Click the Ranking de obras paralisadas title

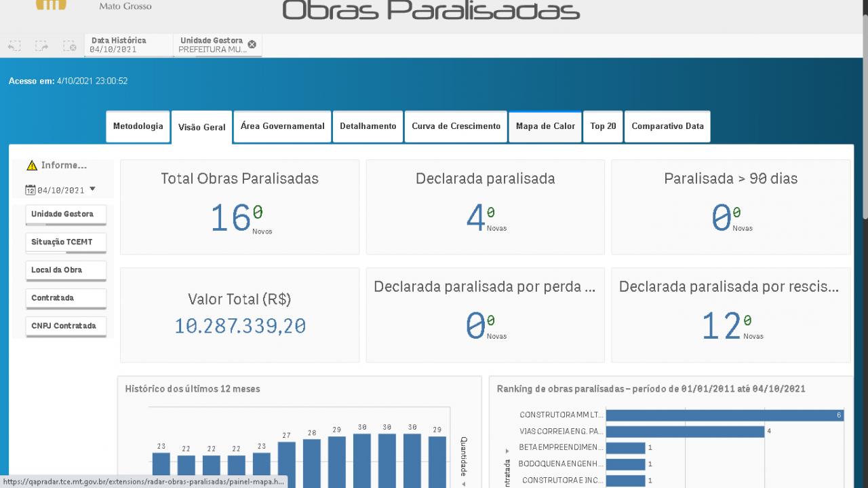pyautogui.click(x=651, y=389)
